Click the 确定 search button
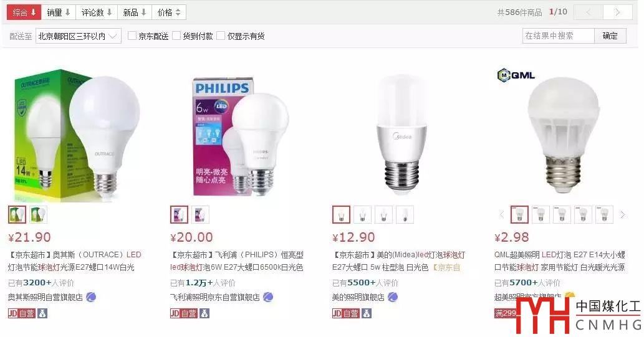This screenshot has height=337, width=644. click(x=610, y=36)
